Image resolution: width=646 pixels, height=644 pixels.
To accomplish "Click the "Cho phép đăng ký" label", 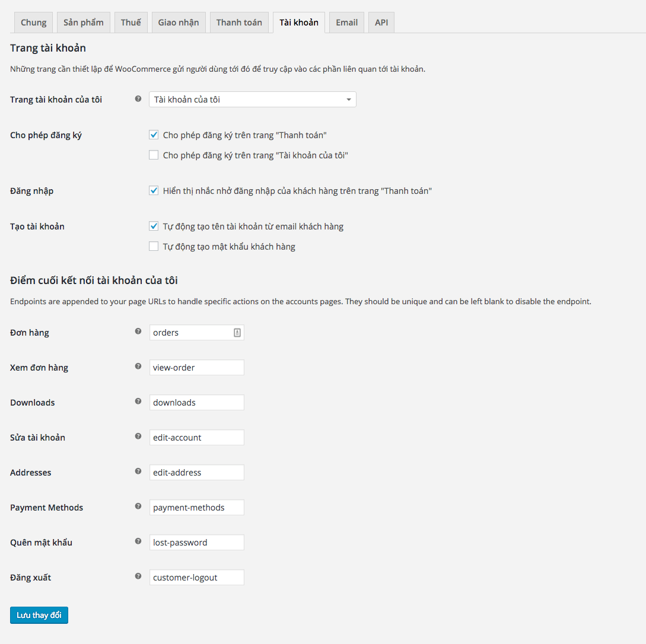I will (x=46, y=135).
